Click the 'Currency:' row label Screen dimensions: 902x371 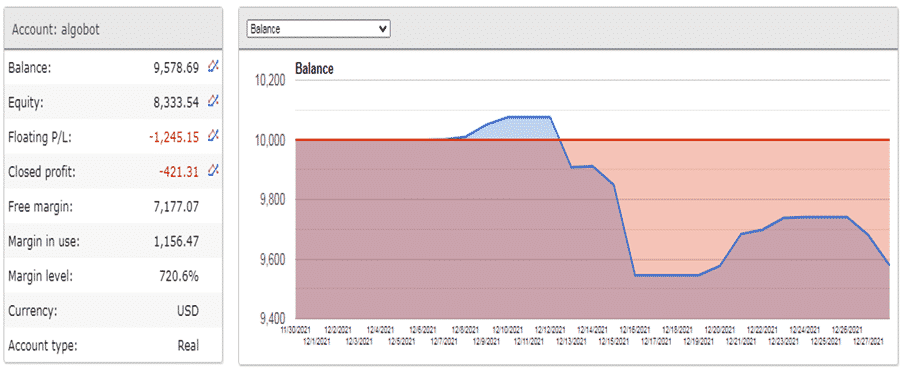(32, 311)
